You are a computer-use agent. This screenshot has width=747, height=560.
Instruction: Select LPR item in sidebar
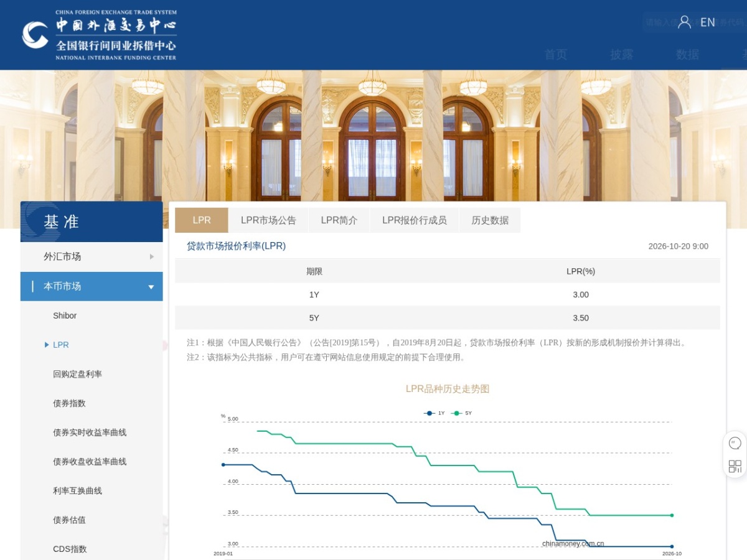pyautogui.click(x=61, y=345)
